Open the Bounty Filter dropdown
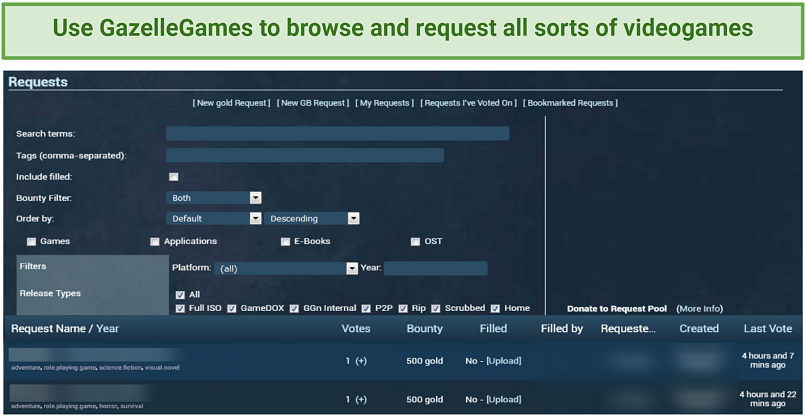Image resolution: width=806 pixels, height=416 pixels. tap(213, 198)
